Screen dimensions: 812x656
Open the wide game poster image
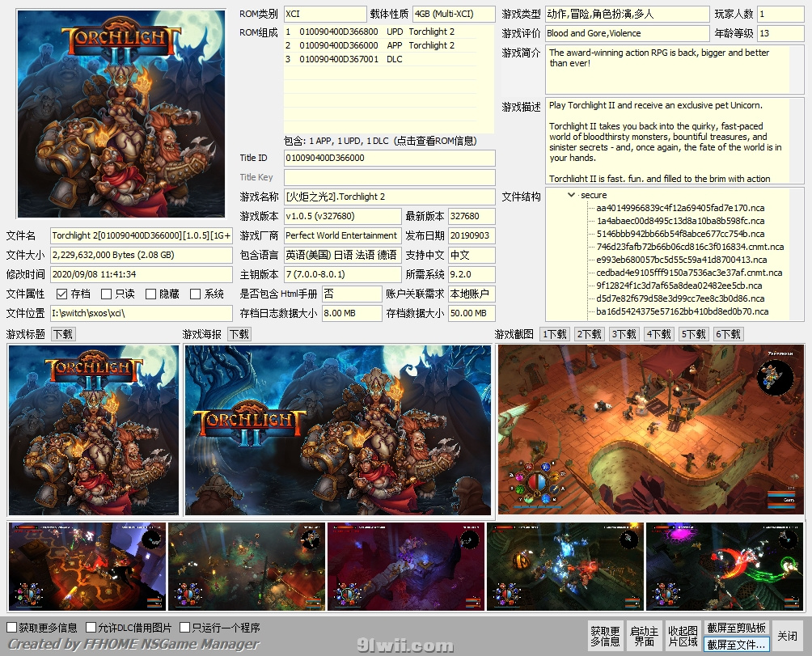(x=337, y=430)
